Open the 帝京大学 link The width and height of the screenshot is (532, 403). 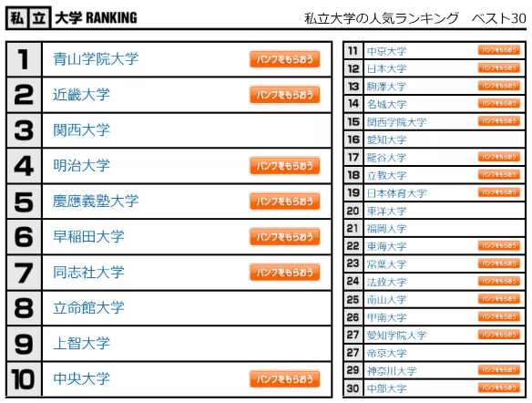pyautogui.click(x=386, y=353)
